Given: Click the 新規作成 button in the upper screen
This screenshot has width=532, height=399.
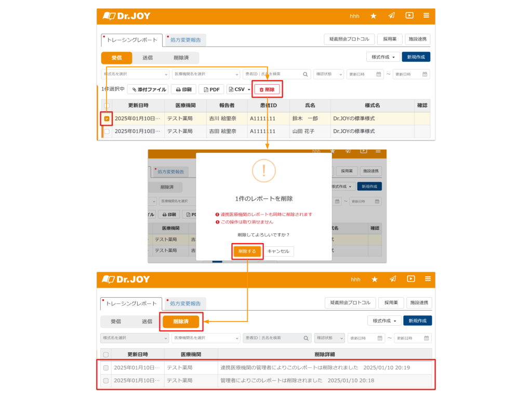Looking at the screenshot, I should 416,57.
